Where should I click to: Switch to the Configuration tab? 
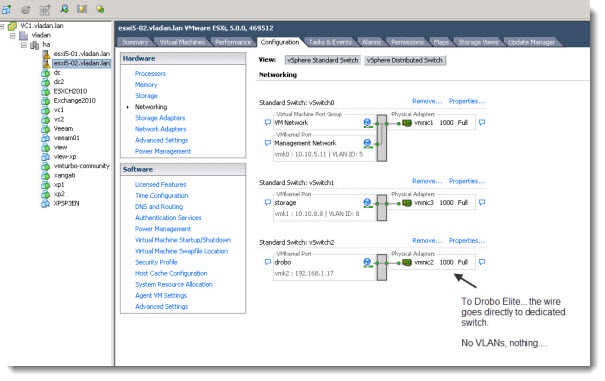click(x=280, y=42)
